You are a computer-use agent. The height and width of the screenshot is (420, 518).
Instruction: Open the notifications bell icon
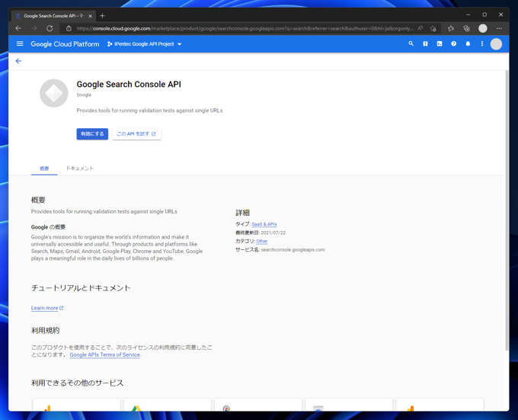[x=468, y=43]
